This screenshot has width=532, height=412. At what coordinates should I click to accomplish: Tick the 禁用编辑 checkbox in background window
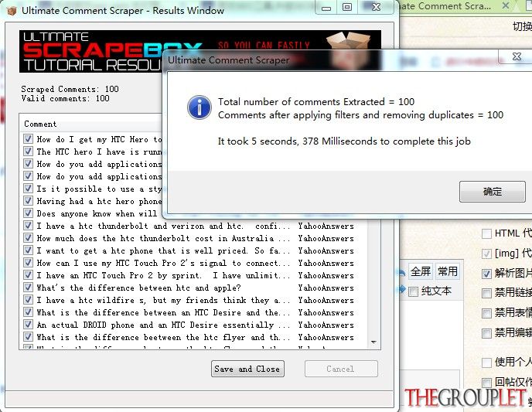(x=486, y=333)
